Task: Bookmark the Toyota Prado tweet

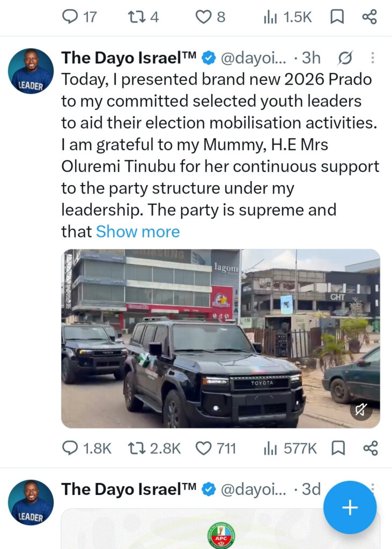Action: tap(338, 448)
